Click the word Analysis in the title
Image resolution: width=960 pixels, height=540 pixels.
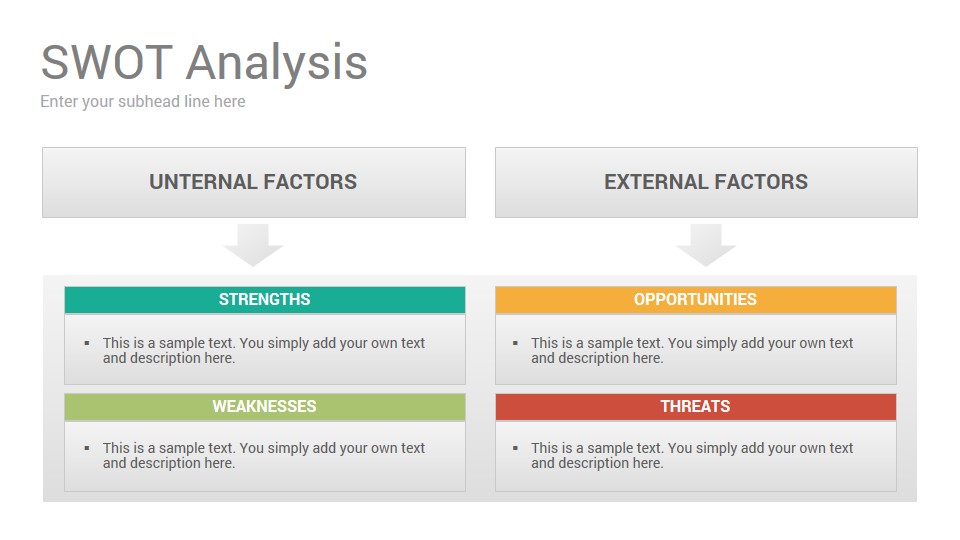(x=277, y=64)
